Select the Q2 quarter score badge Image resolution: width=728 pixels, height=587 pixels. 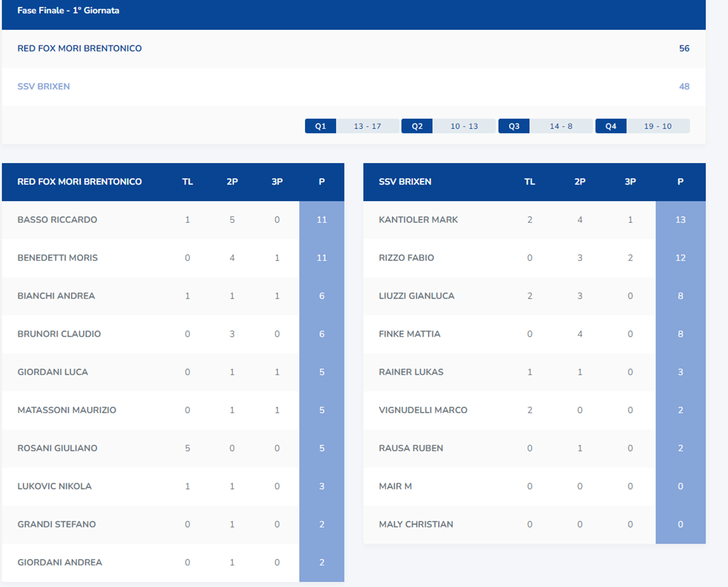[x=417, y=126]
